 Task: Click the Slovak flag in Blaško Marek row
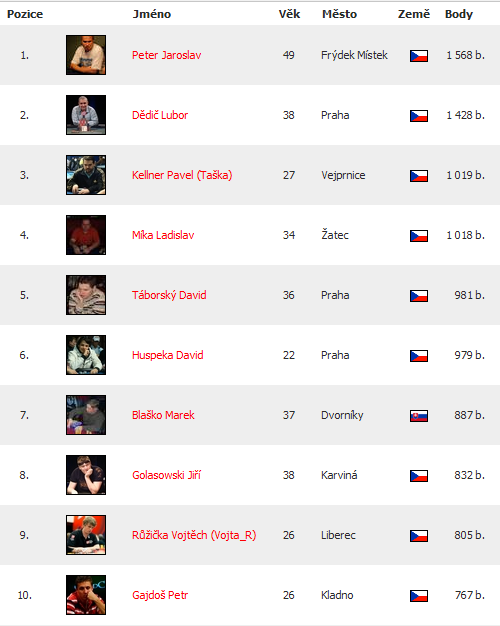point(419,416)
